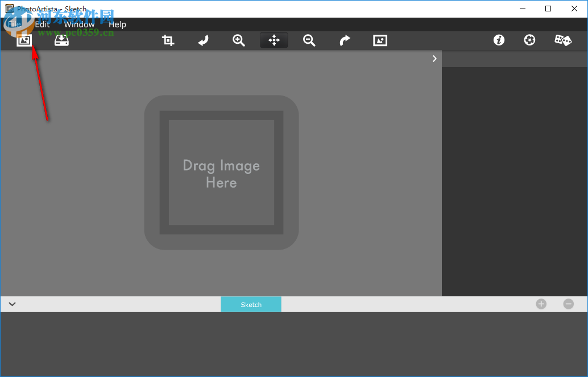Switch to the Sketch tab
588x377 pixels.
[x=251, y=304]
